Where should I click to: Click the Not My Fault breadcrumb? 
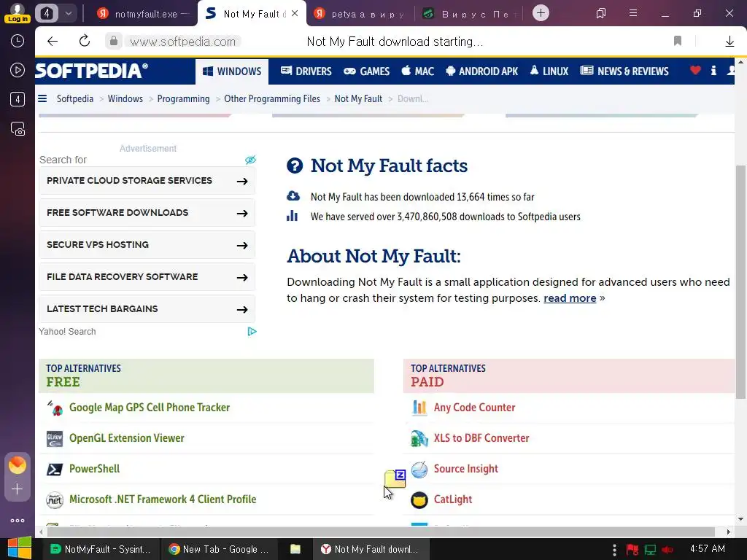[x=358, y=98]
